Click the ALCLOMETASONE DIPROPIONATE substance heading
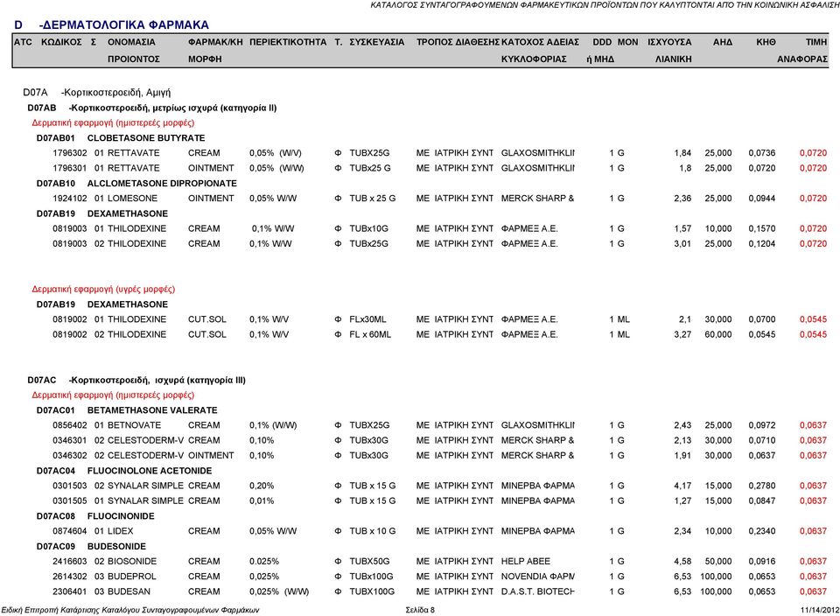Viewport: 840px width, 616px height. tap(162, 183)
